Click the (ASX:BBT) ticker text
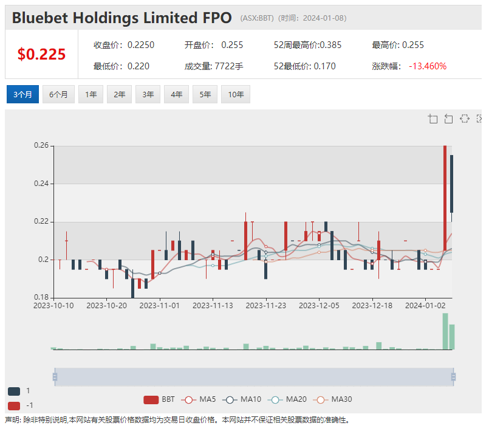Screen dimensions: 489x448 point(257,18)
